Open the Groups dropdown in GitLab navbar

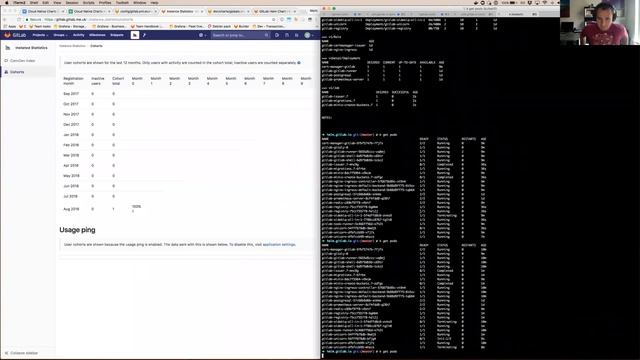[x=60, y=35]
